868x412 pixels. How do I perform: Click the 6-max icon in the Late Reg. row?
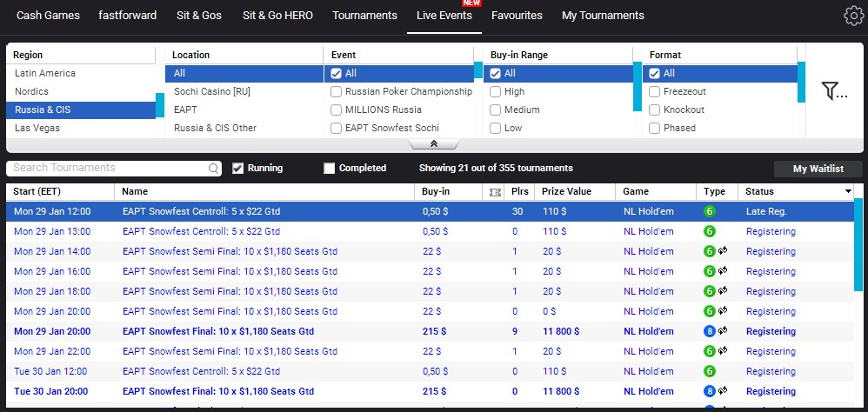[710, 211]
